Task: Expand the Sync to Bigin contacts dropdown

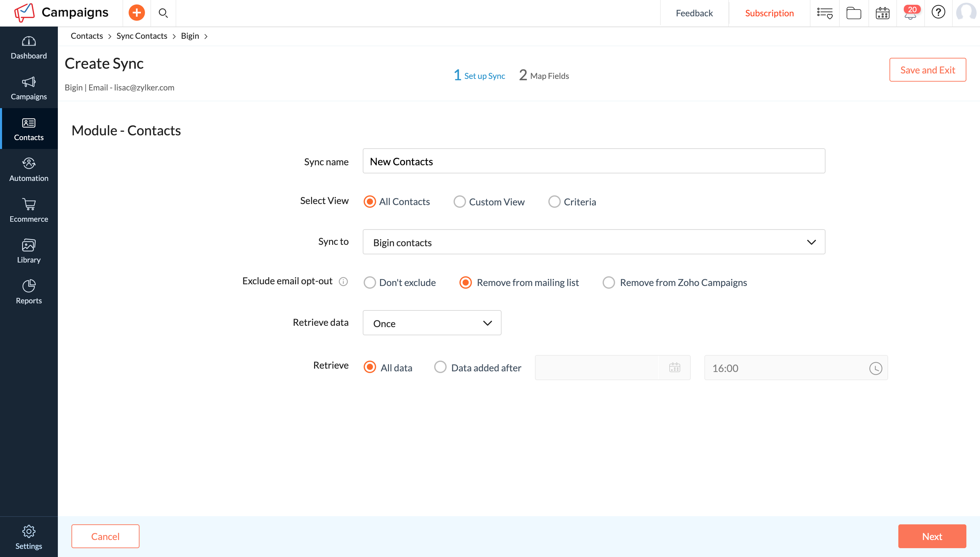Action: pyautogui.click(x=594, y=242)
